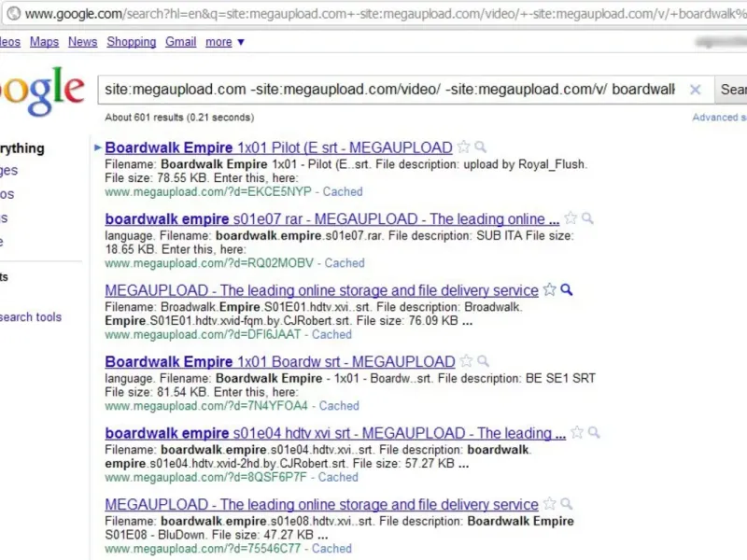Click the URL www.megaupload.com/?d=7N4YFOA4
This screenshot has height=560, width=747.
(206, 406)
